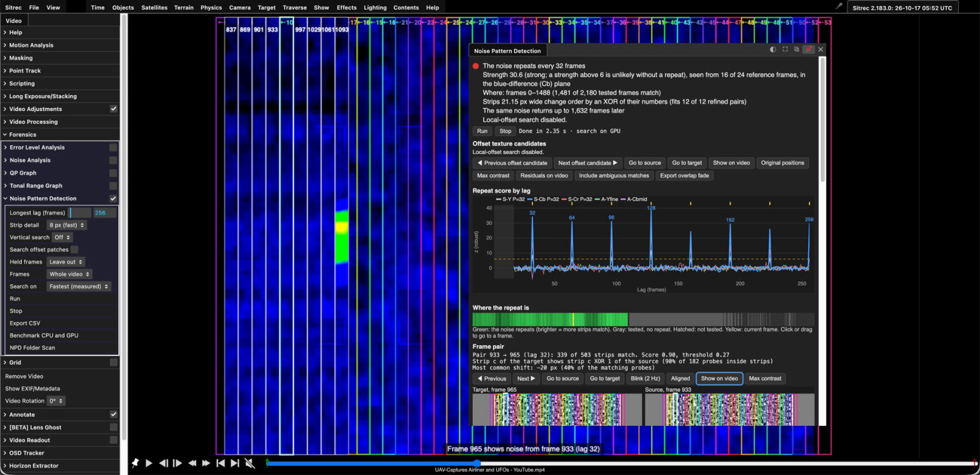980x475 pixels.
Task: Open the Strip detail dropdown
Action: pos(67,225)
